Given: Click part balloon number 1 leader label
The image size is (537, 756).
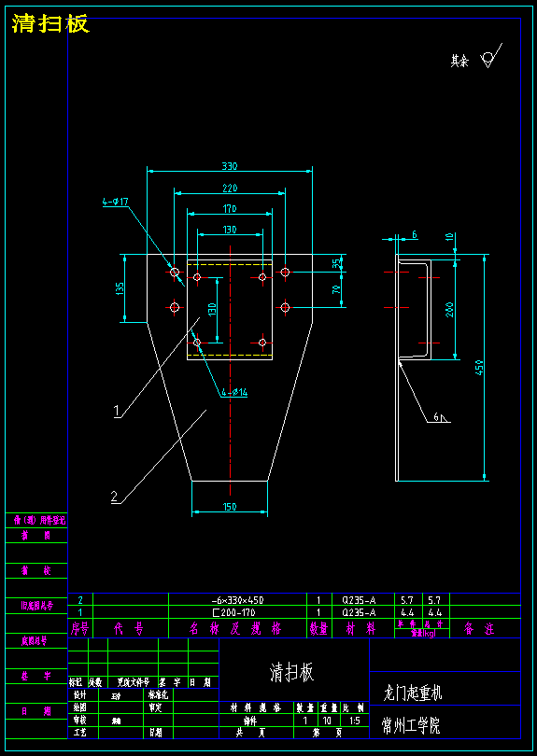Looking at the screenshot, I should point(117,411).
